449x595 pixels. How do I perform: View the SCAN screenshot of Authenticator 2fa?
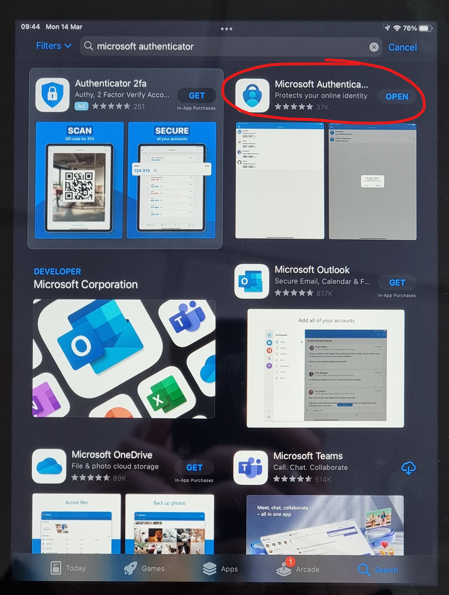click(79, 180)
